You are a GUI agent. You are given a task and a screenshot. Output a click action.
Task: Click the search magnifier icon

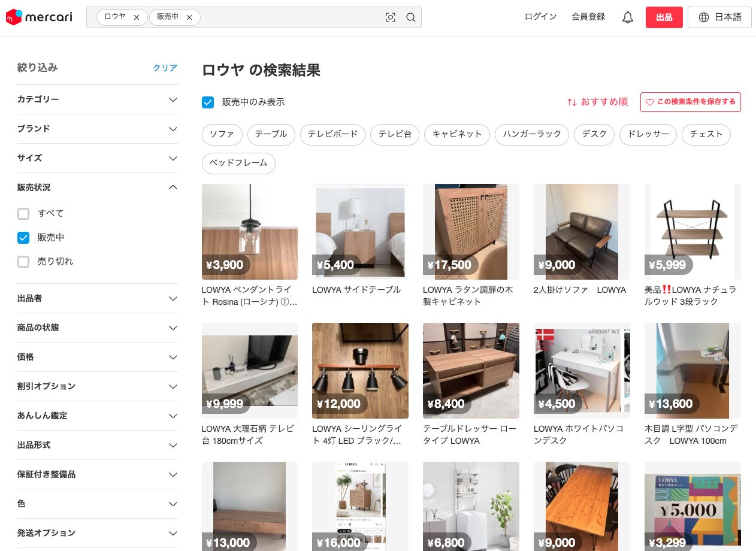pyautogui.click(x=411, y=17)
